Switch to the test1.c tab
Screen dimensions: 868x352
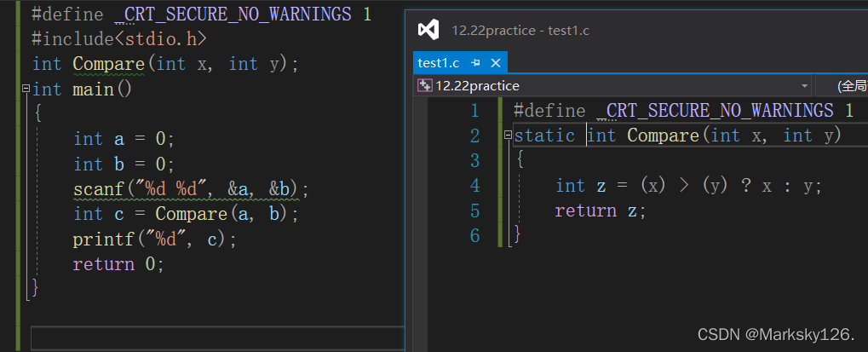tap(439, 63)
